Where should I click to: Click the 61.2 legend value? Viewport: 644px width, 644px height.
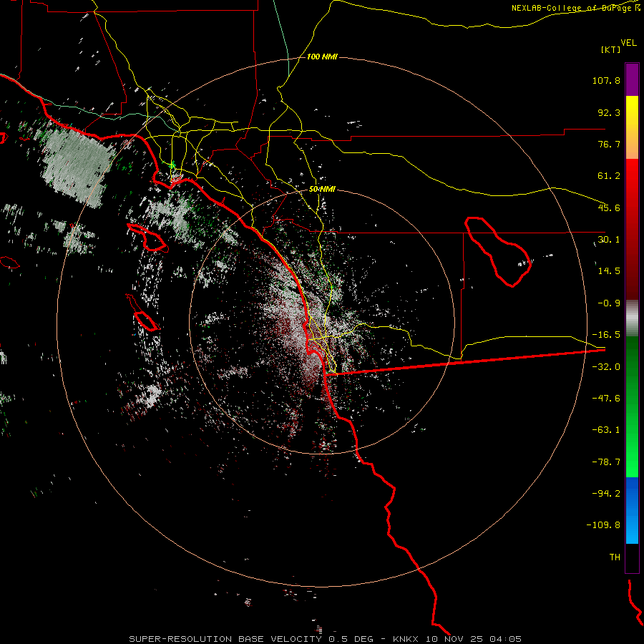point(609,176)
